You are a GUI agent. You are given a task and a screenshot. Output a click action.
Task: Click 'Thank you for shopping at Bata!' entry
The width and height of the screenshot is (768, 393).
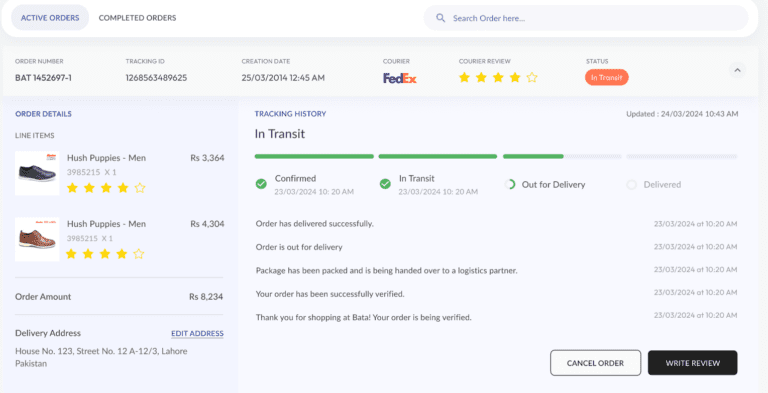[x=363, y=318]
